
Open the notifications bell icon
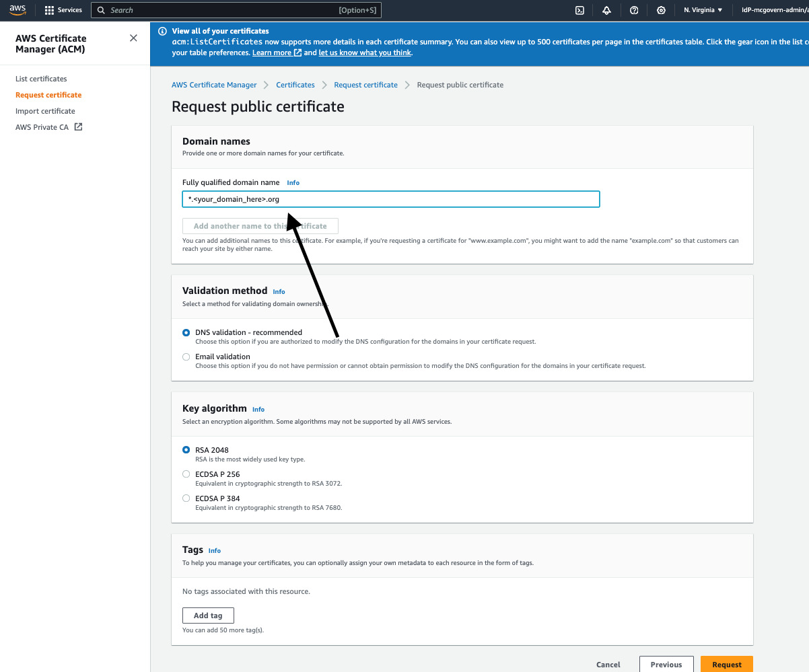(606, 10)
